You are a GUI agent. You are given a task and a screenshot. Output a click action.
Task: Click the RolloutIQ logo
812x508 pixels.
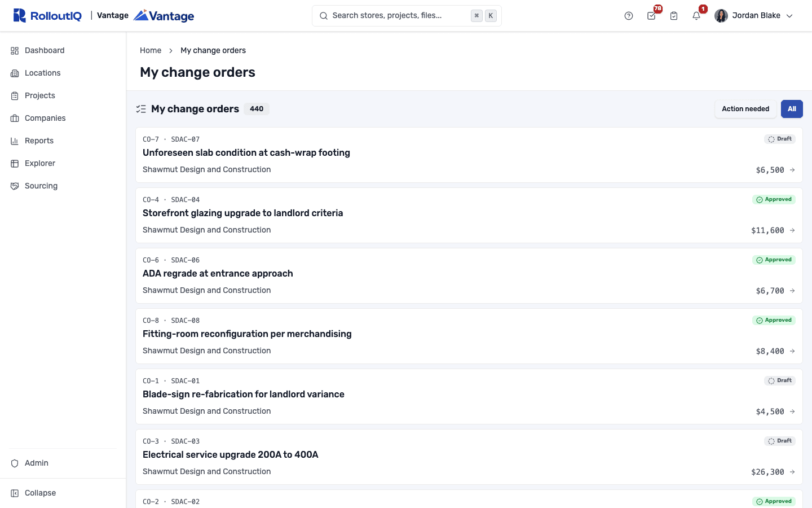pos(47,16)
